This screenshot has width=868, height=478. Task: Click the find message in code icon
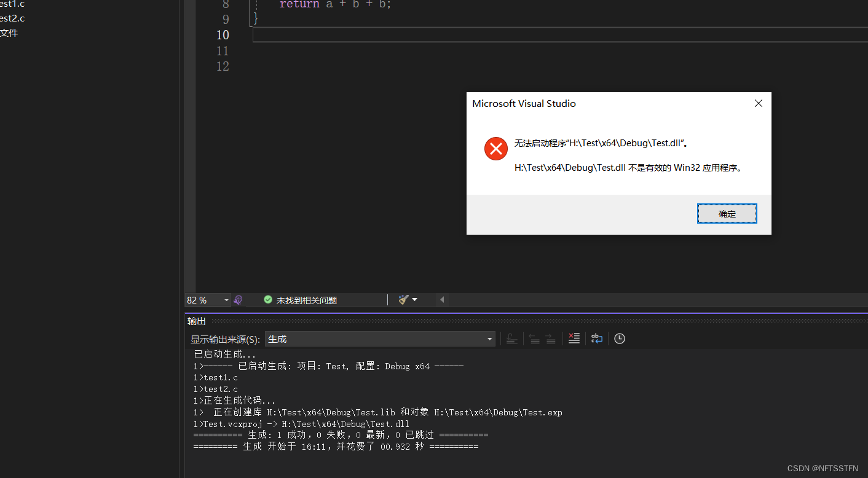[x=511, y=339]
